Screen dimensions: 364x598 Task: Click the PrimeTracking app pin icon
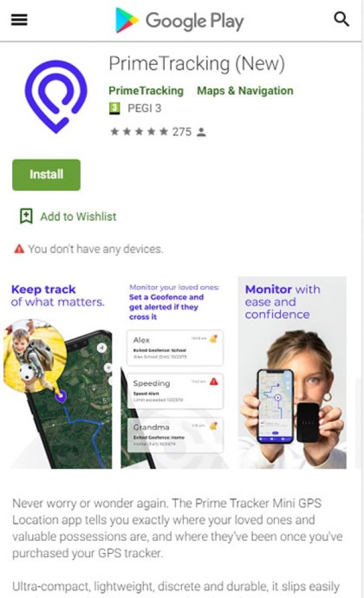click(x=56, y=97)
